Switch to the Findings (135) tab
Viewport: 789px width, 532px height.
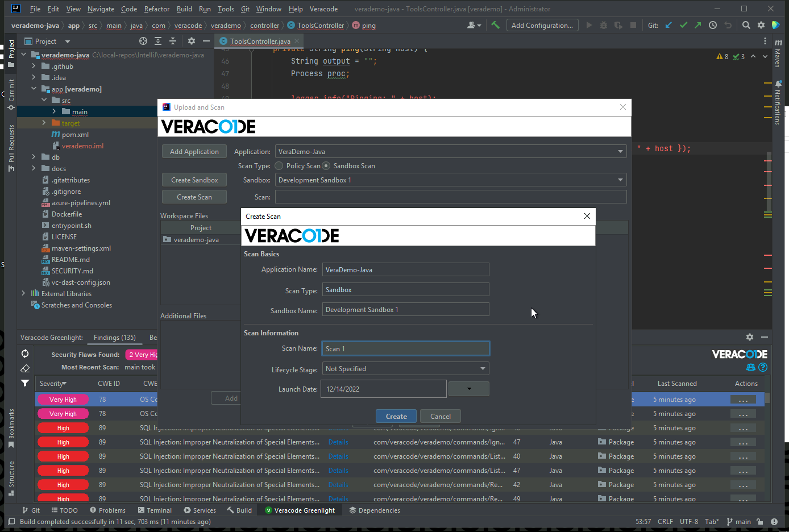click(x=115, y=338)
